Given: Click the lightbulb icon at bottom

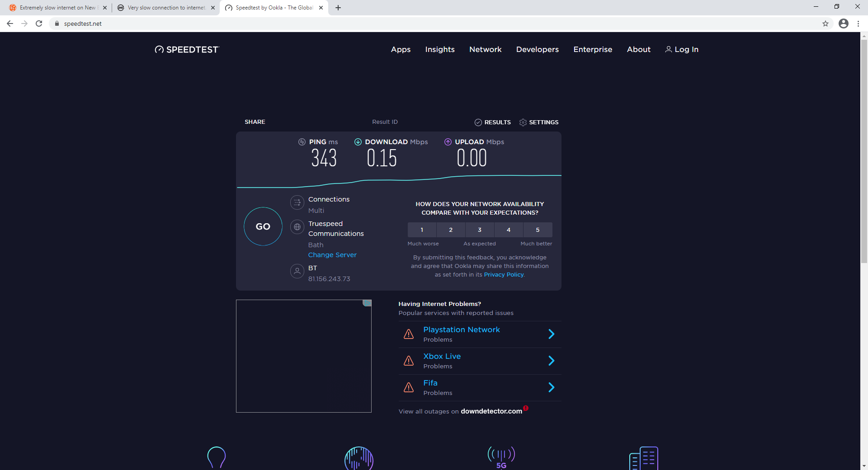Looking at the screenshot, I should pyautogui.click(x=217, y=457).
